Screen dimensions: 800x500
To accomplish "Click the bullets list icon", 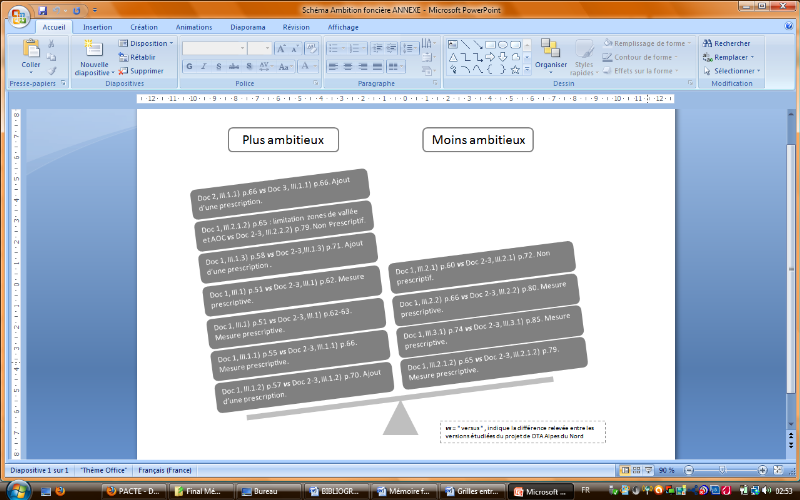I will (x=336, y=48).
